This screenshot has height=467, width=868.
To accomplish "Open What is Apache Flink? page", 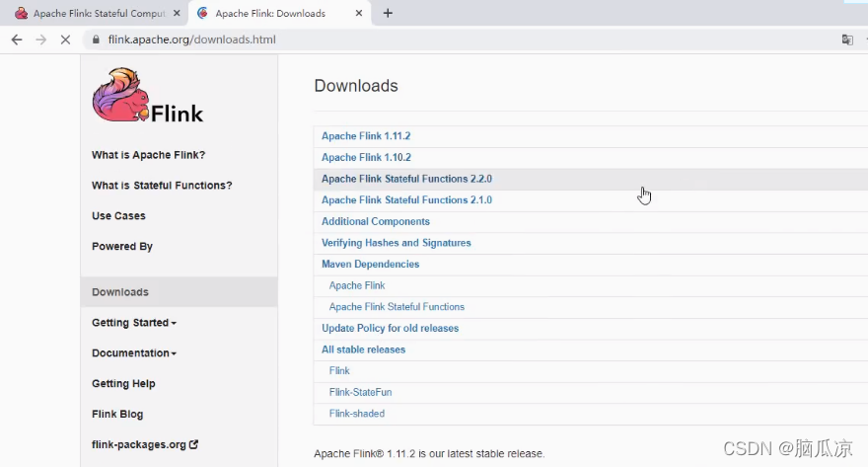I will coord(148,155).
